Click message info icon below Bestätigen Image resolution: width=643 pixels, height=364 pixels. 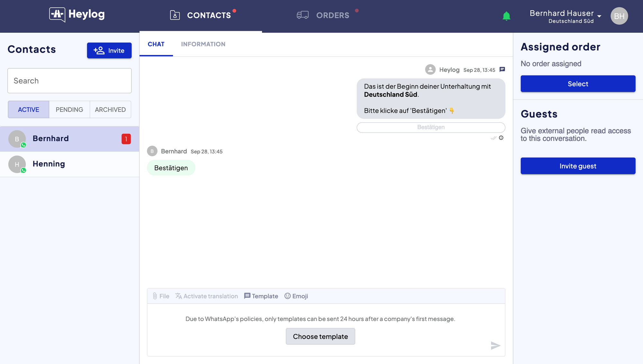[501, 138]
